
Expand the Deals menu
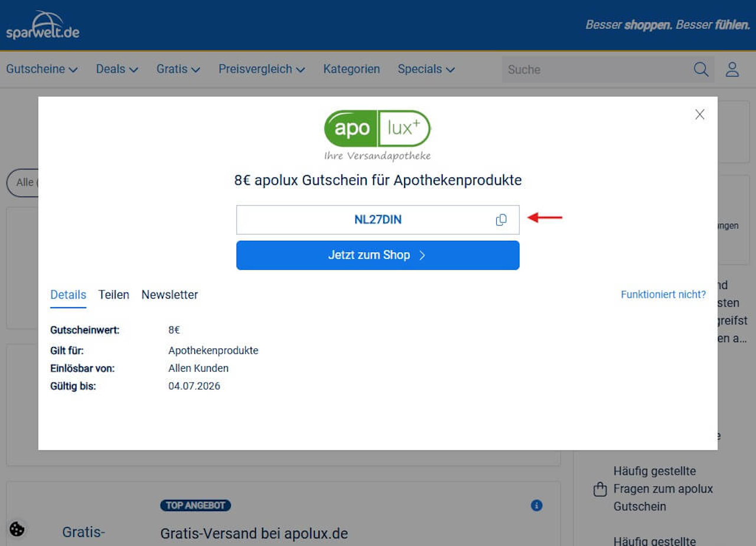(x=117, y=69)
